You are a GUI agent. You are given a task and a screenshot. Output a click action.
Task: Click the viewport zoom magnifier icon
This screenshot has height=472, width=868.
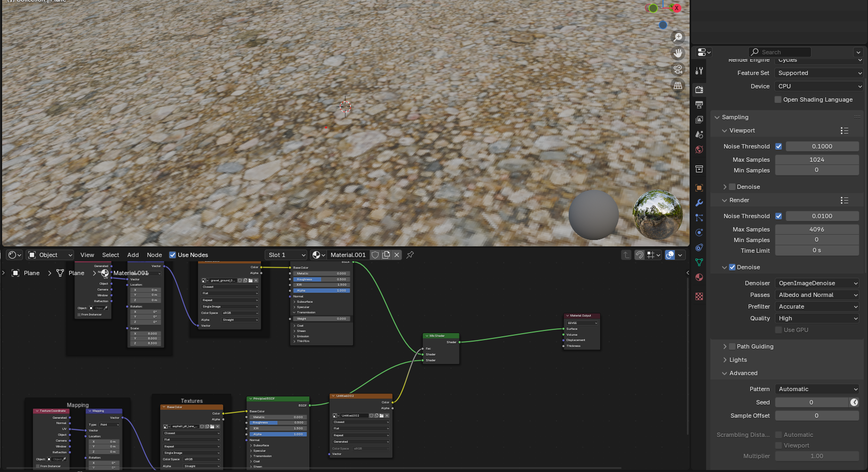click(678, 37)
